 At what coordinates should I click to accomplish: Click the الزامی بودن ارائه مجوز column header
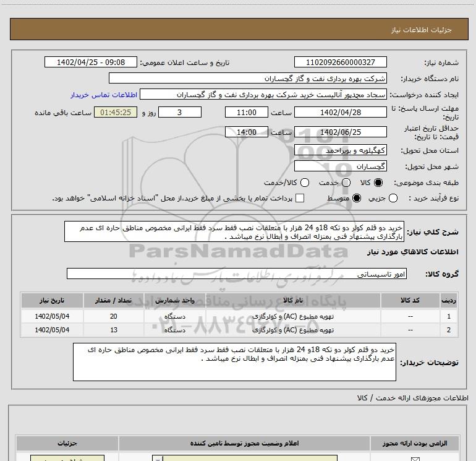pyautogui.click(x=415, y=444)
